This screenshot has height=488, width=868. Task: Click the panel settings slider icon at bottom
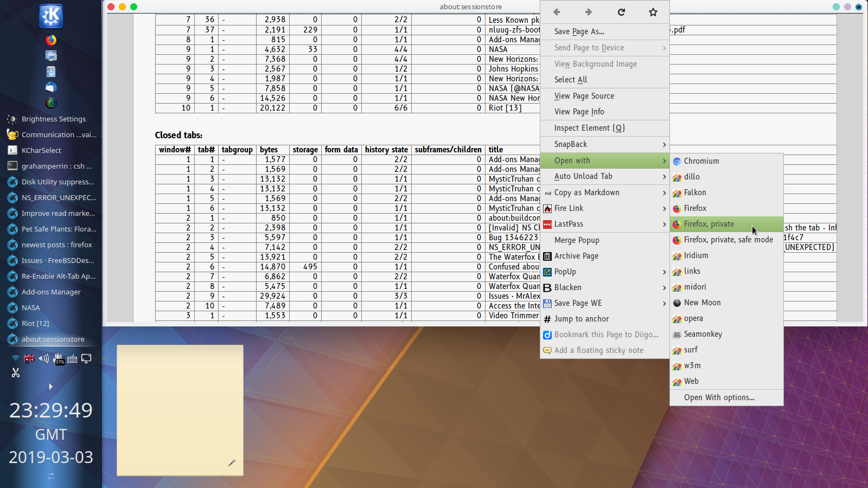tap(51, 476)
